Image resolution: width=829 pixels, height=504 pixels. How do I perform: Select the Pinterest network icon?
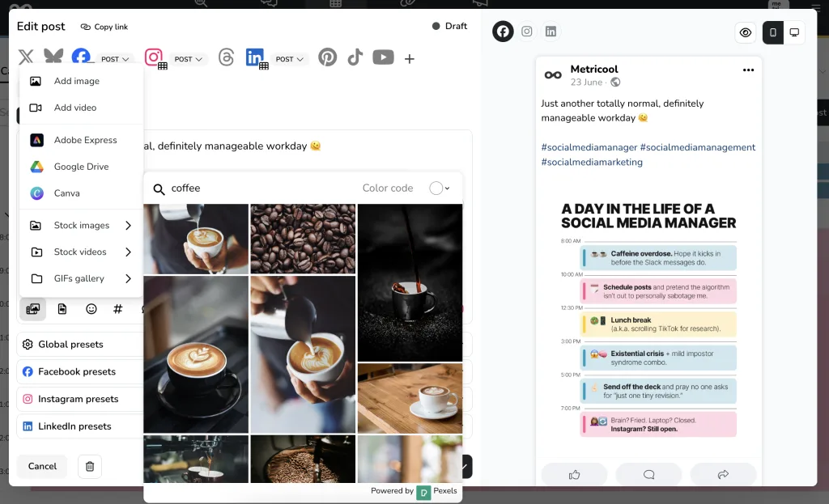click(x=327, y=57)
